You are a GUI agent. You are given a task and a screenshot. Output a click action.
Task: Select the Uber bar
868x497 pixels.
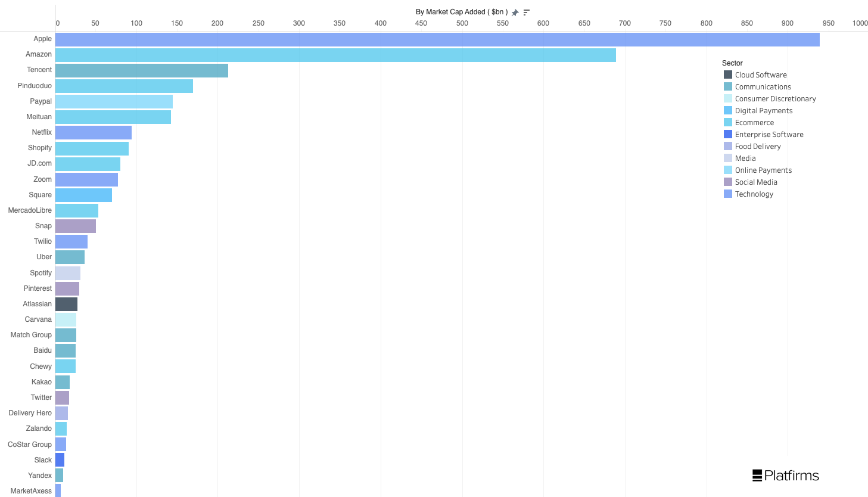pyautogui.click(x=70, y=257)
